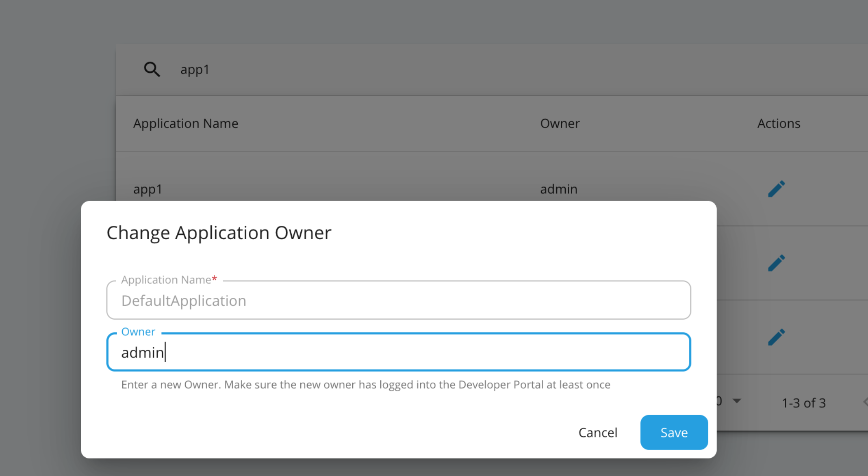This screenshot has width=868, height=476.
Task: Select the Actions column header
Action: click(778, 123)
